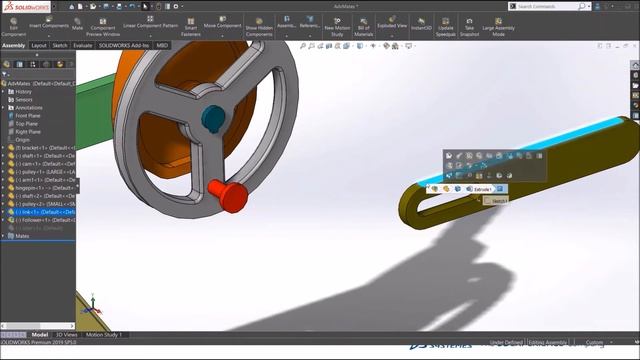
Task: Switch to Sketch ribbon tab
Action: pos(60,45)
